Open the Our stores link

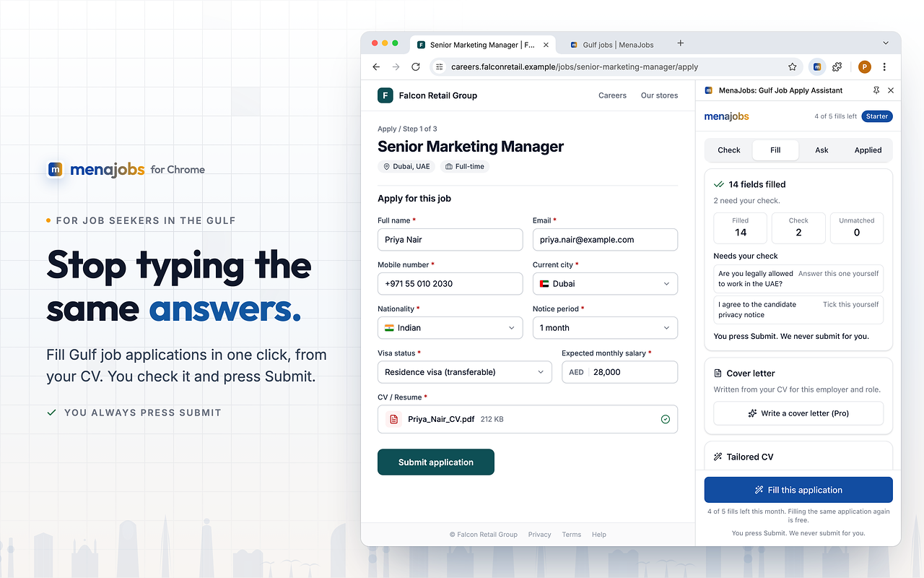659,95
